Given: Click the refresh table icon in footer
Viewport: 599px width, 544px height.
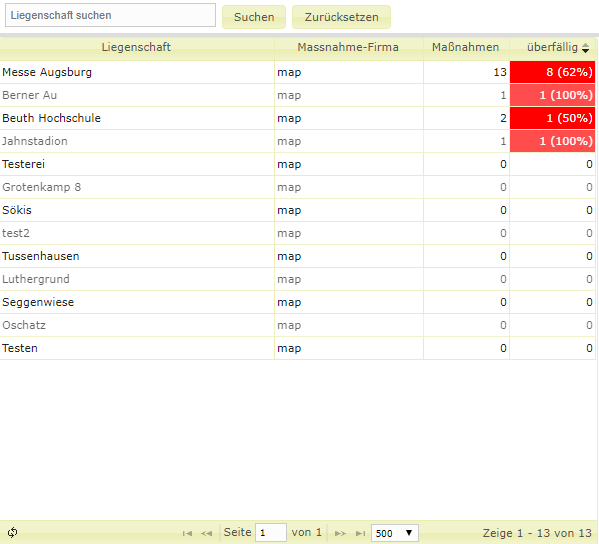Looking at the screenshot, I should [12, 532].
